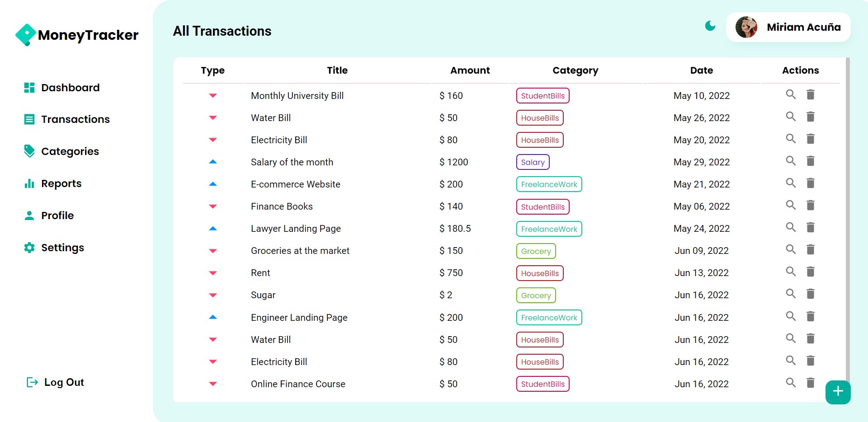The height and width of the screenshot is (422, 868).
Task: Delete the Online Finance Course transaction
Action: coord(810,383)
